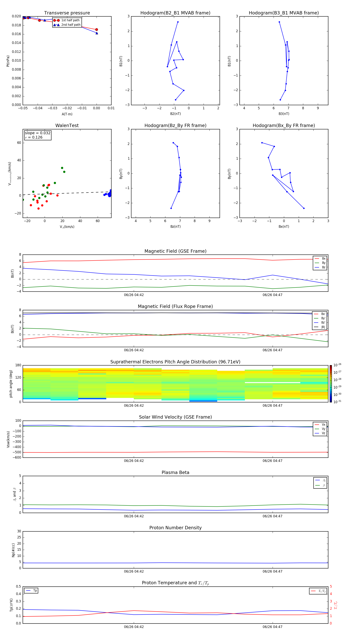Click the 'Bx' legend entry in GSE magnetic field plot

point(320,259)
